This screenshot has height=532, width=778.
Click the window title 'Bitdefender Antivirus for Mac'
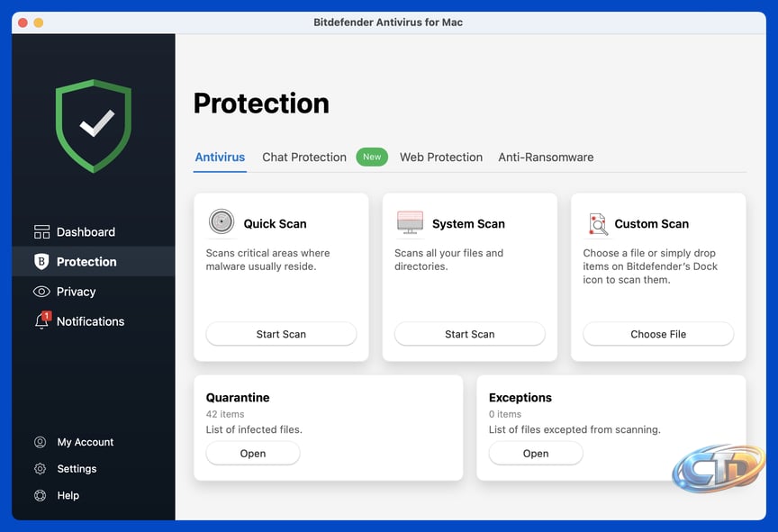388,23
